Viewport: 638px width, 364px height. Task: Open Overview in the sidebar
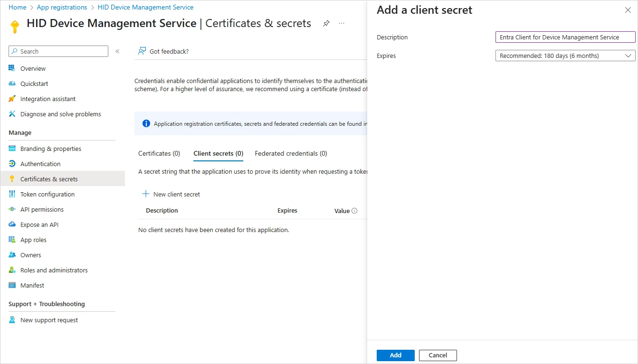[33, 68]
